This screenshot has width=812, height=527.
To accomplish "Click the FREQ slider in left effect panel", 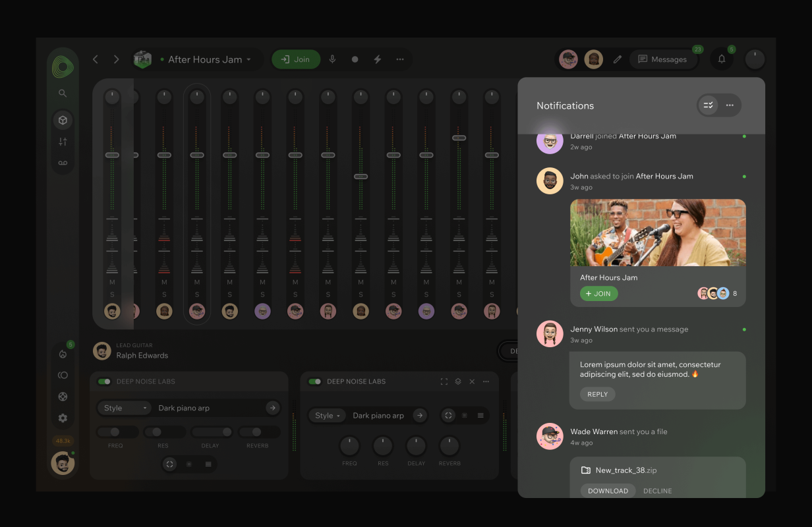I will tap(117, 432).
